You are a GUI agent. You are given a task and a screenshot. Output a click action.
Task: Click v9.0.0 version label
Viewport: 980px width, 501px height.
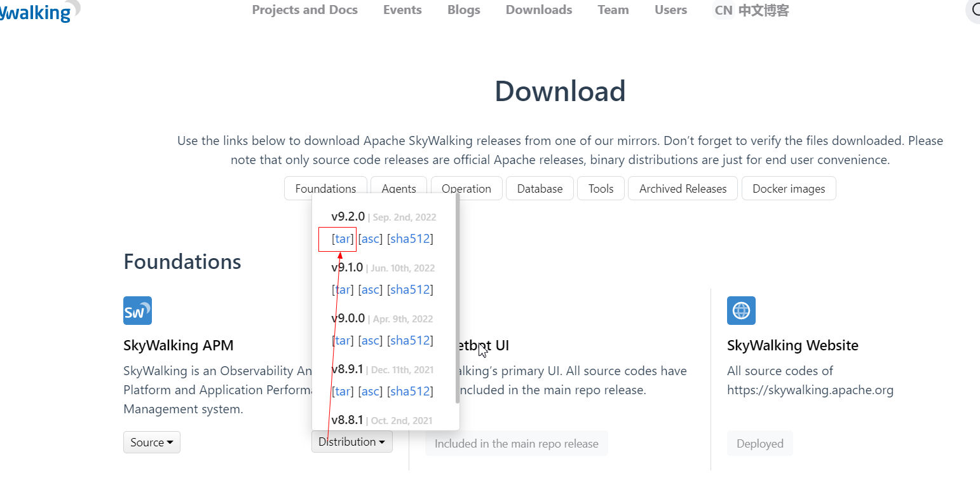point(348,318)
